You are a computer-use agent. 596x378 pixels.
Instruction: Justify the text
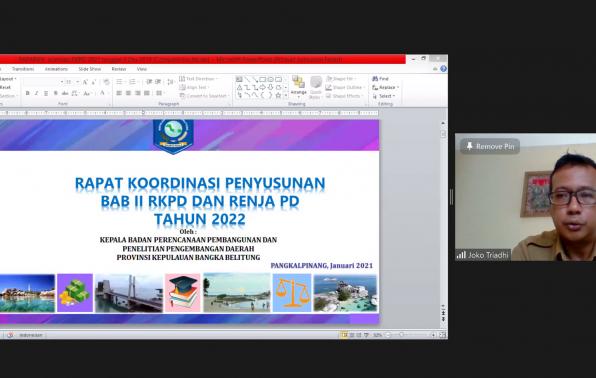point(147,93)
